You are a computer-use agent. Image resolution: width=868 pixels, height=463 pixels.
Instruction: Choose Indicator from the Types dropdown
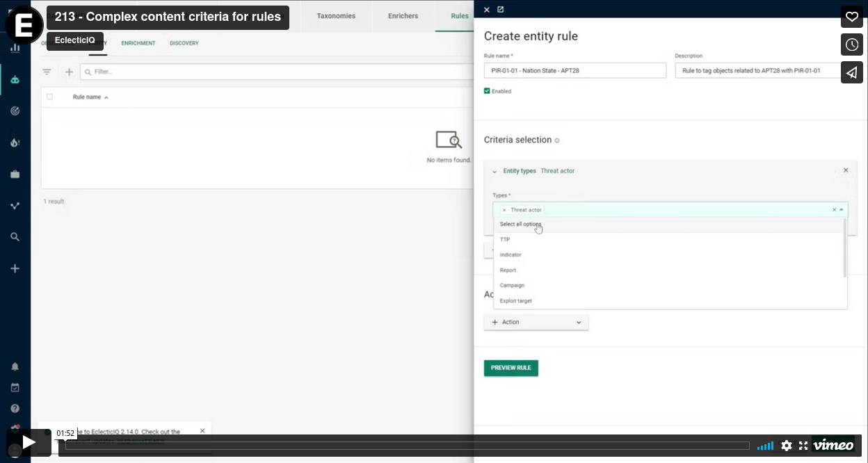[511, 254]
